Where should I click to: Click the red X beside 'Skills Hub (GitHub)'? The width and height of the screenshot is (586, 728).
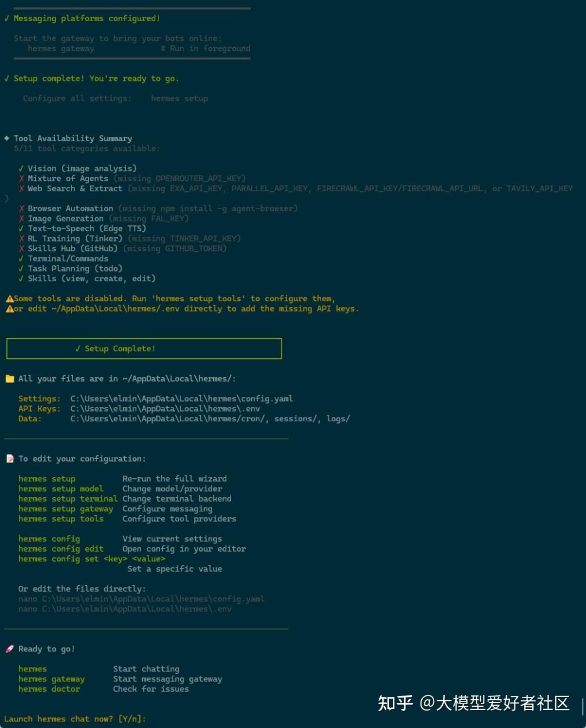point(21,249)
